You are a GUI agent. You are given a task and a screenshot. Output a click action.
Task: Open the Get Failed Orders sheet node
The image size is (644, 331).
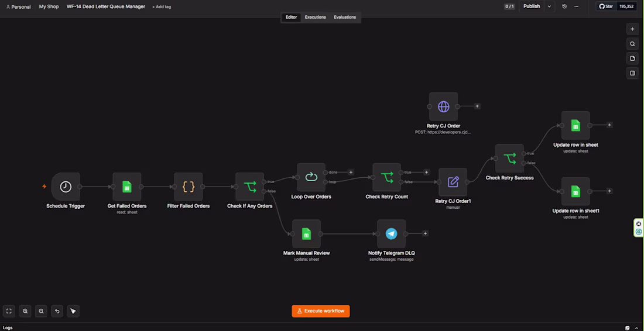point(127,187)
